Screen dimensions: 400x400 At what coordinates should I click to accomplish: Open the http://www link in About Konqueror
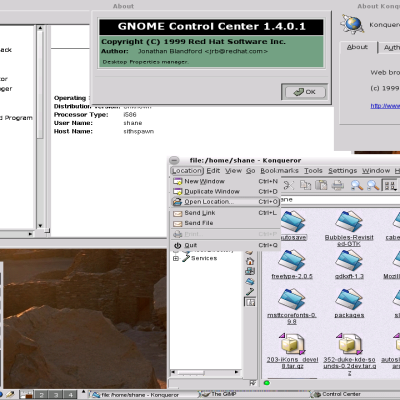385,106
